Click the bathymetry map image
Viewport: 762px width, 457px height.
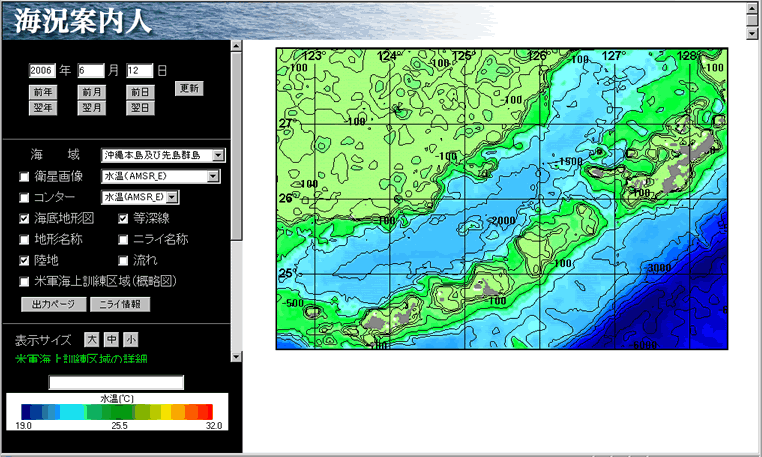click(x=502, y=198)
